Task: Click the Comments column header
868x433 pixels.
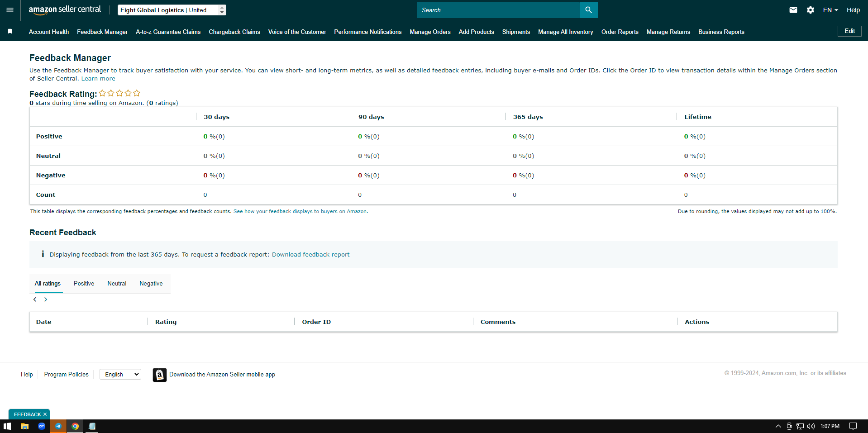Action: [498, 322]
